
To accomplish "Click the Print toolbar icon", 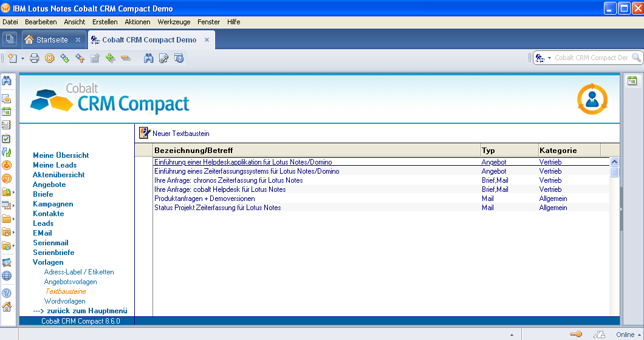I will [x=35, y=58].
